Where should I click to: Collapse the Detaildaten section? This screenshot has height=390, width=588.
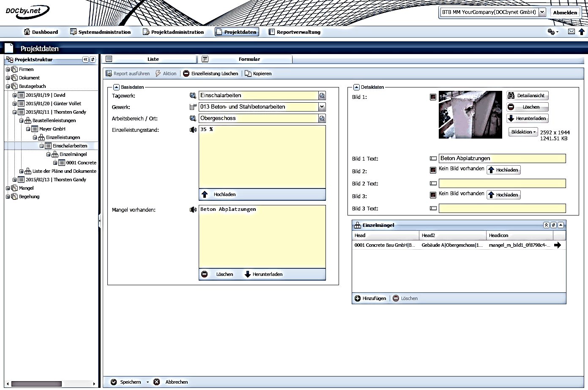pos(356,87)
